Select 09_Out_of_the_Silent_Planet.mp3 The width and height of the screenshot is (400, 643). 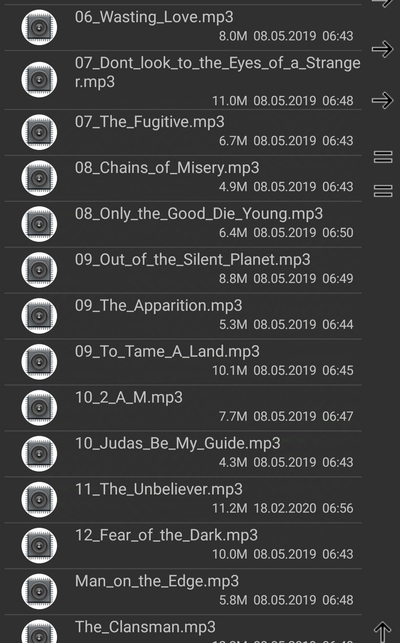(x=183, y=270)
